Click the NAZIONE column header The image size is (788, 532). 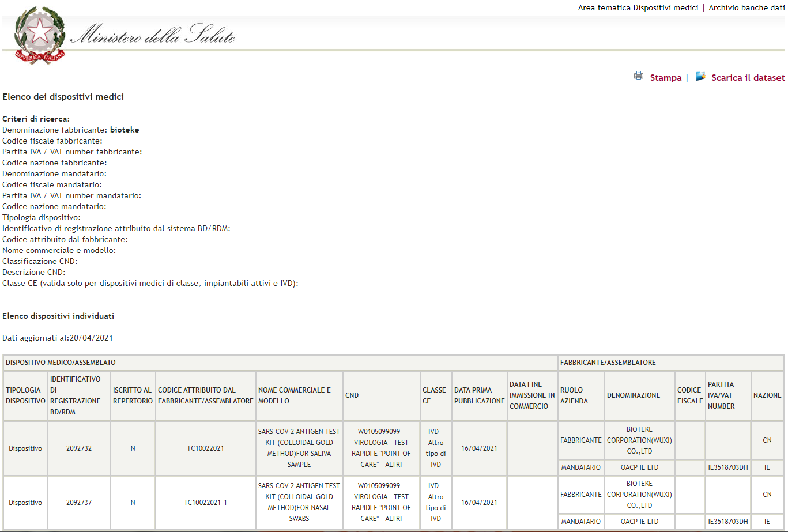[767, 395]
